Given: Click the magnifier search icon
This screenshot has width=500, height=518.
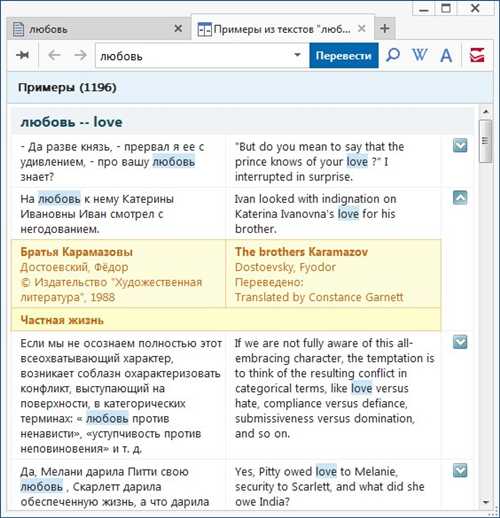Looking at the screenshot, I should click(x=393, y=55).
